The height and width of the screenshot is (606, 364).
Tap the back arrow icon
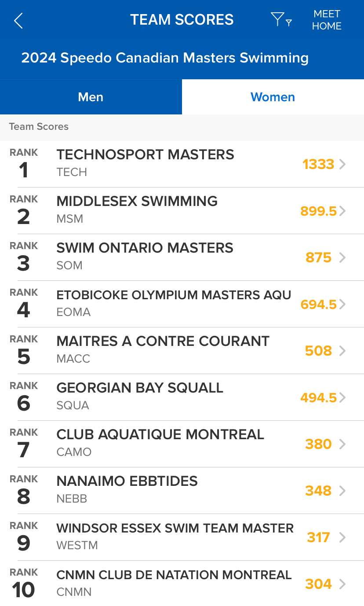pos(18,21)
